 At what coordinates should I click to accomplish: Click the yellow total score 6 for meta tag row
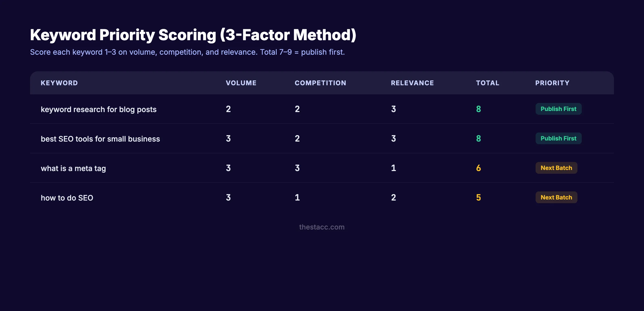(478, 168)
